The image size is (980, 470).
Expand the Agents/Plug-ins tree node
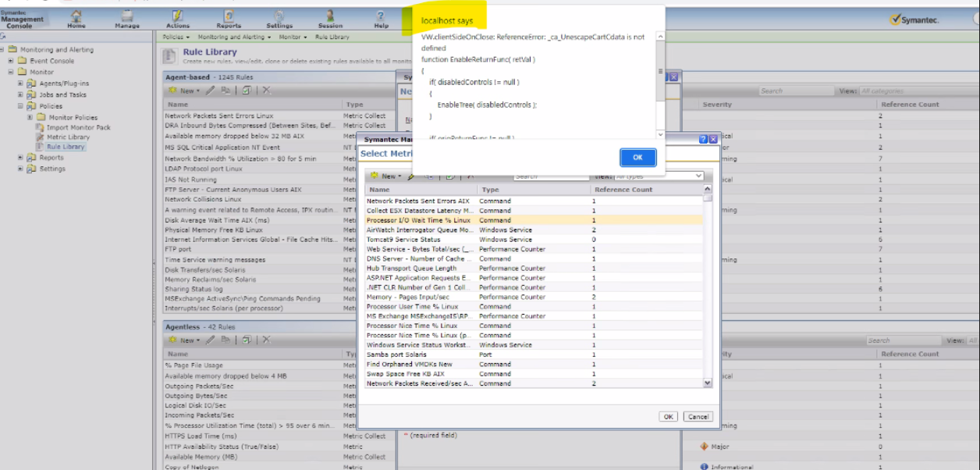(21, 84)
